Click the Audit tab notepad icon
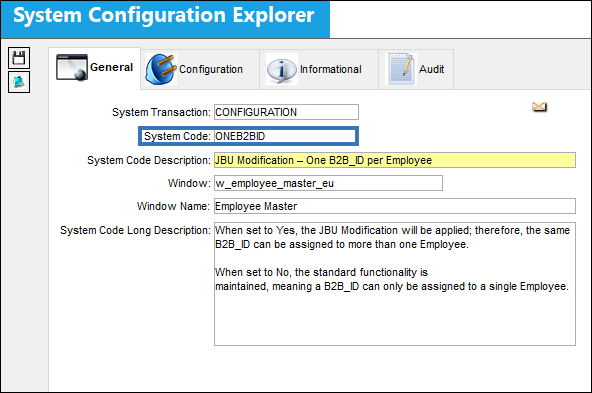This screenshot has height=393, width=592. [x=401, y=69]
